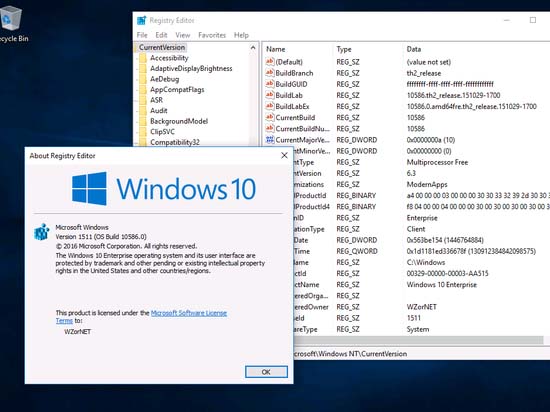This screenshot has height=412, width=550.
Task: Select the BuildBranch value icon
Action: [269, 73]
